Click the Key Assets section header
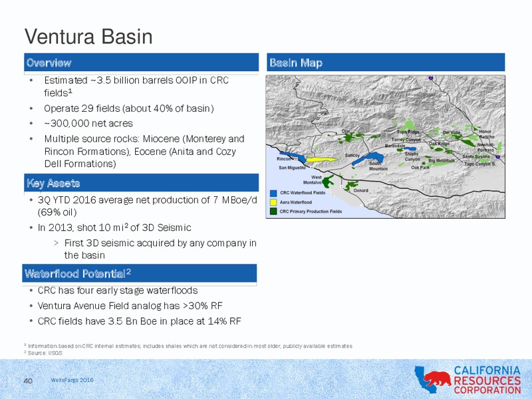The height and width of the screenshot is (399, 532). [141, 183]
